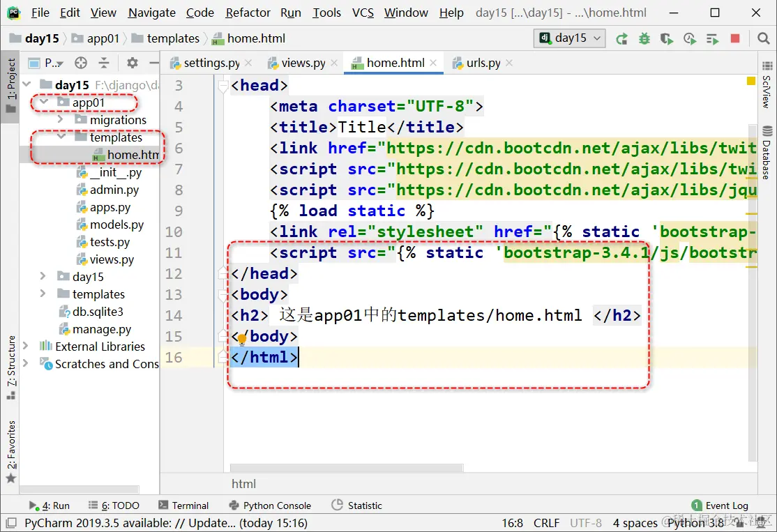Click the editor horizontal scrollbar

click(347, 468)
